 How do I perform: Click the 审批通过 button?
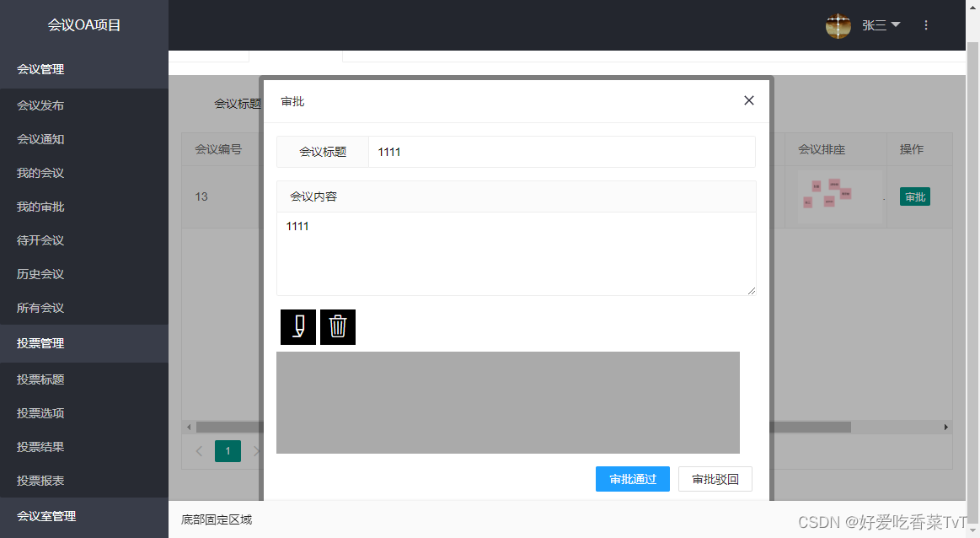[x=633, y=479]
